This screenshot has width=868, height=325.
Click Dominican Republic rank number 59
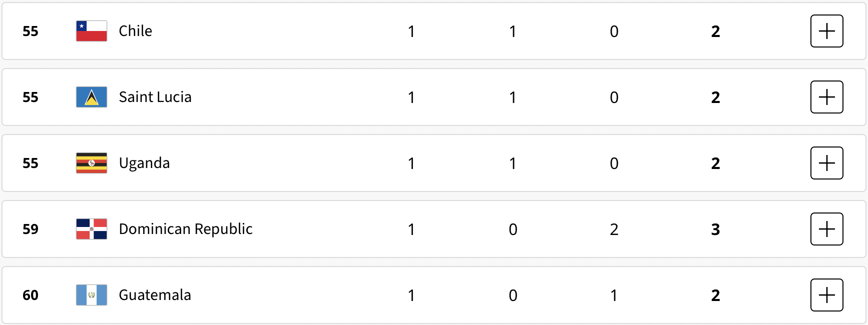(31, 229)
